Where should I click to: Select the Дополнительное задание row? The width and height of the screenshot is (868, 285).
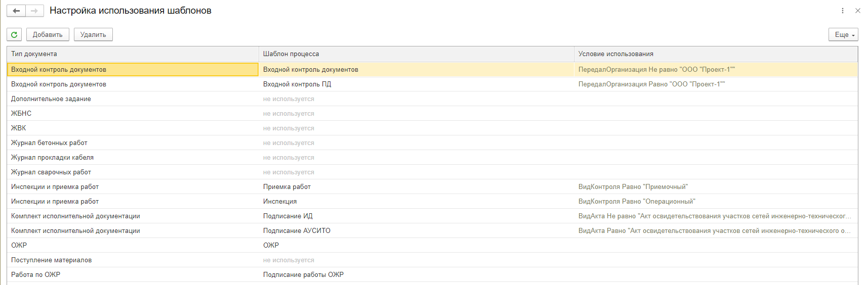[51, 99]
